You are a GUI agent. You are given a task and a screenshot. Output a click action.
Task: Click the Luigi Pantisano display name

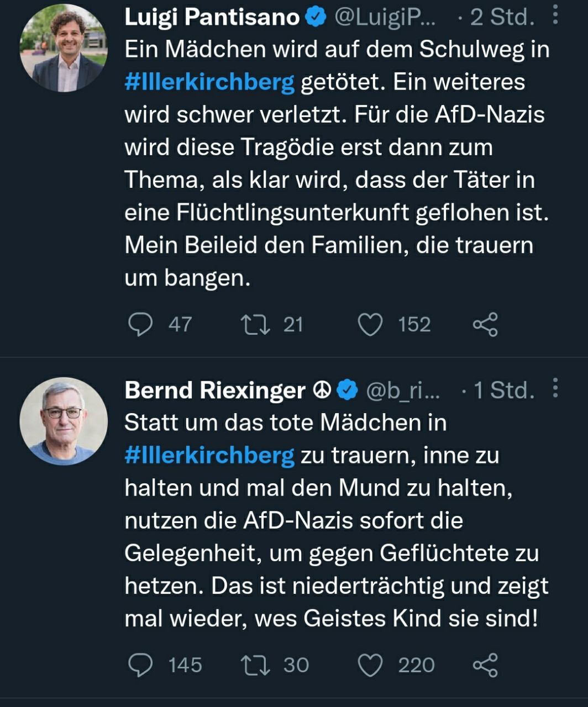pyautogui.click(x=212, y=18)
